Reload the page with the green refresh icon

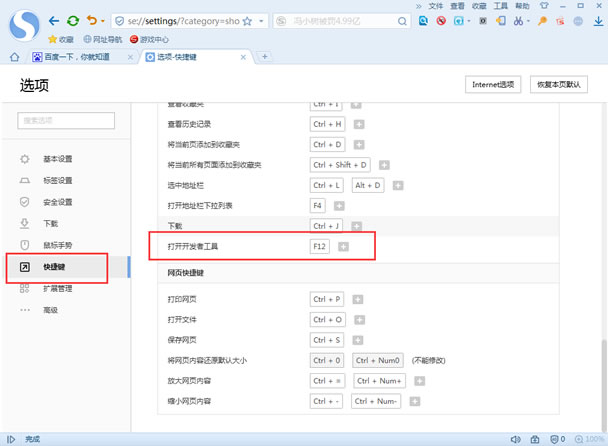pos(73,21)
